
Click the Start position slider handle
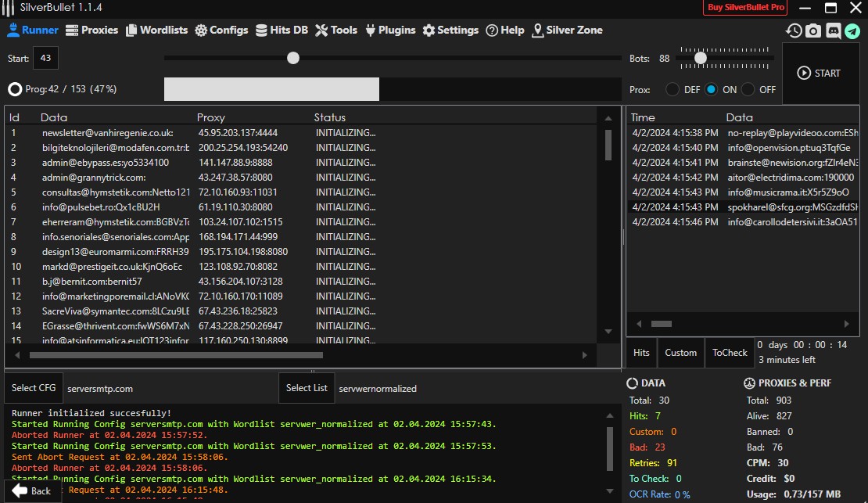coord(292,58)
